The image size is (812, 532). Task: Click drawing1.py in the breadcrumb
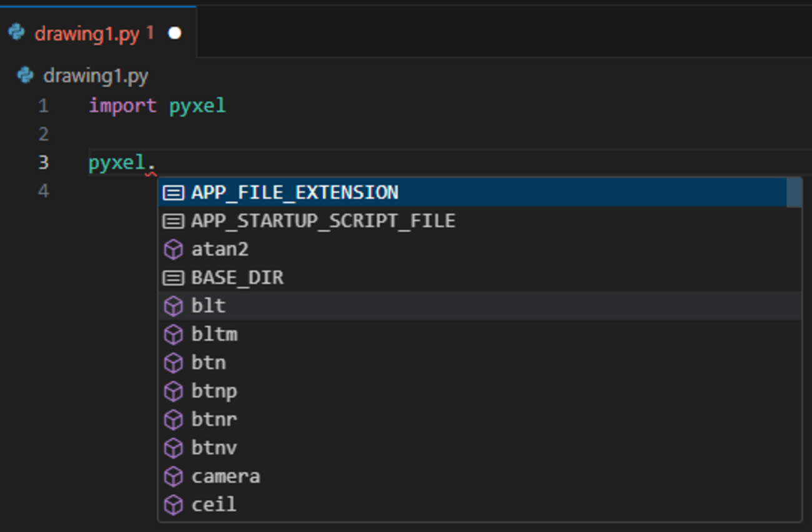[96, 76]
